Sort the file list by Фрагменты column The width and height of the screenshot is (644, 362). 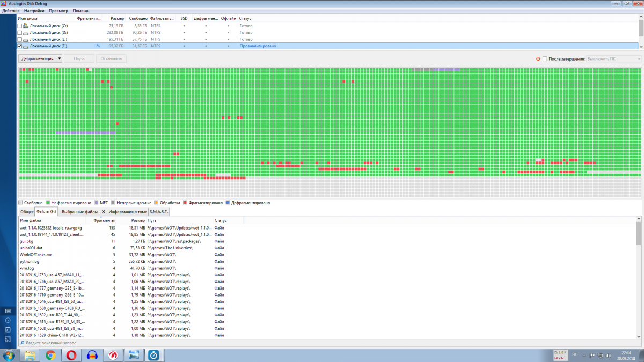[104, 220]
